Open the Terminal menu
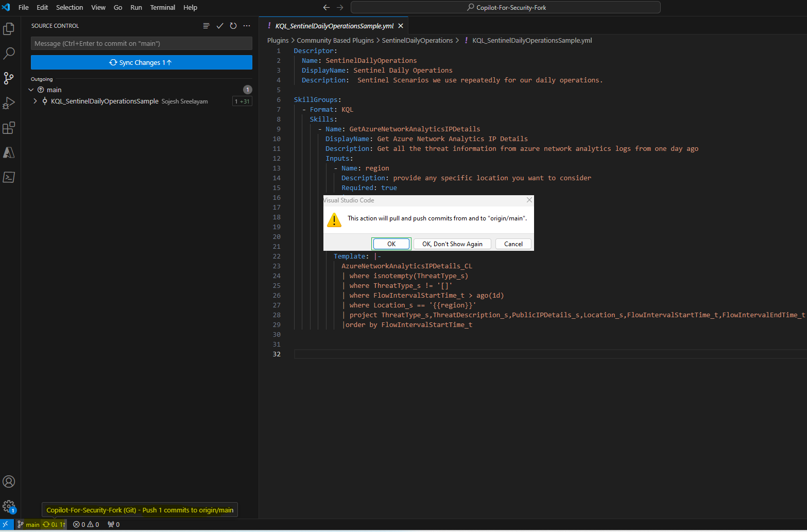Viewport: 807px width, 532px height. 162,7
